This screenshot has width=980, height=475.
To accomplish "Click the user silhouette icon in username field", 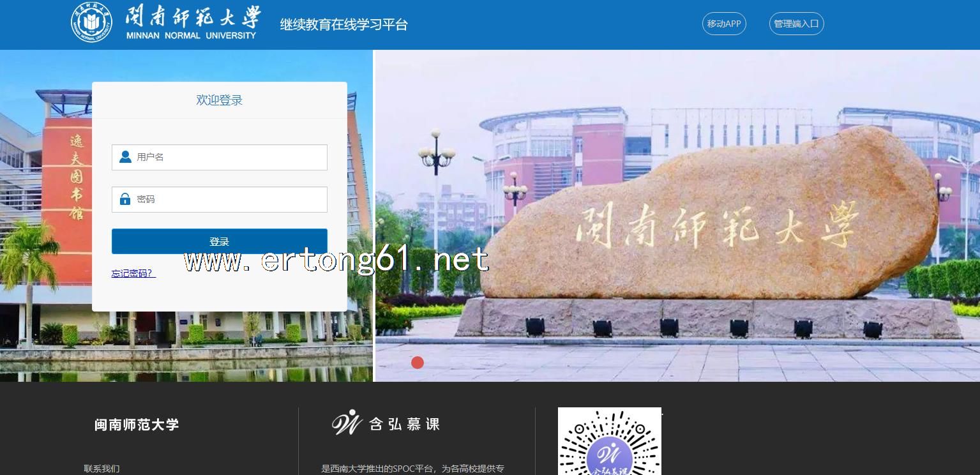I will 125,157.
